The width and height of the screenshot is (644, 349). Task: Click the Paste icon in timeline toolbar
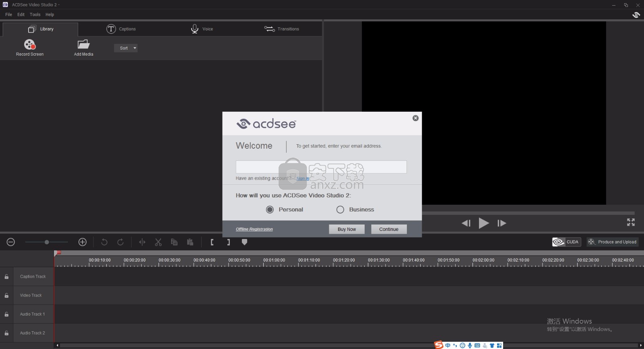point(190,242)
